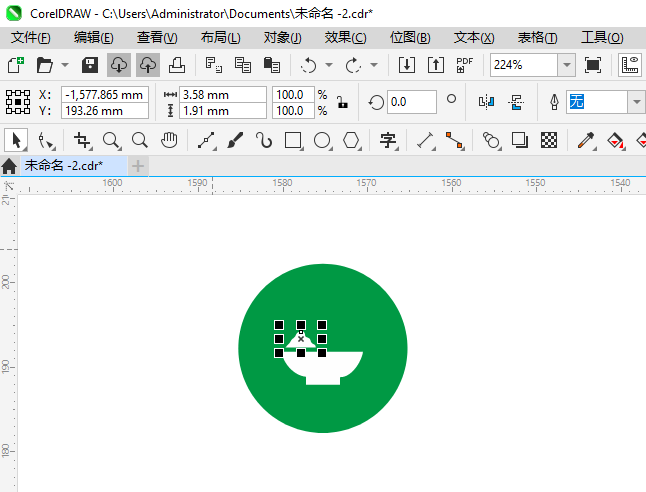Screen dimensions: 646x492
Task: Click the Publish to PDF icon
Action: pyautogui.click(x=464, y=65)
